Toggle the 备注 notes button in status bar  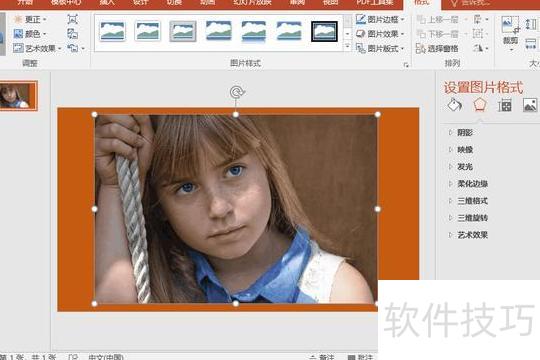322,357
